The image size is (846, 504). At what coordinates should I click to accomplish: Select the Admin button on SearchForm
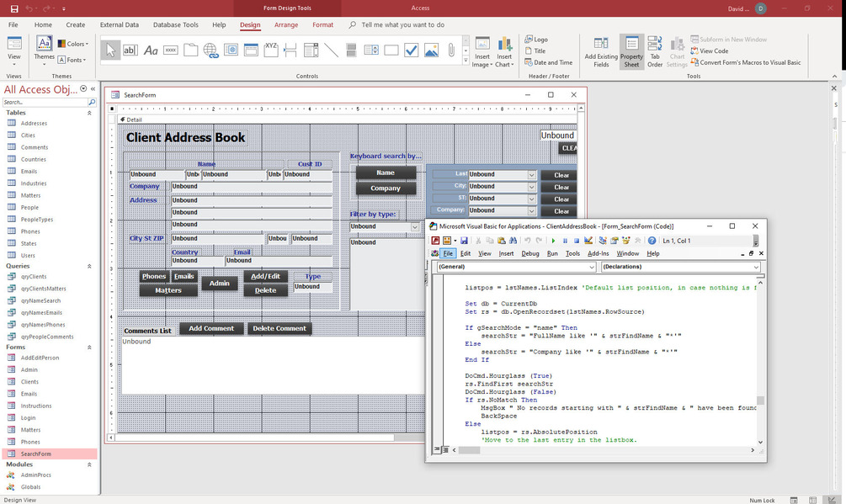click(x=219, y=283)
